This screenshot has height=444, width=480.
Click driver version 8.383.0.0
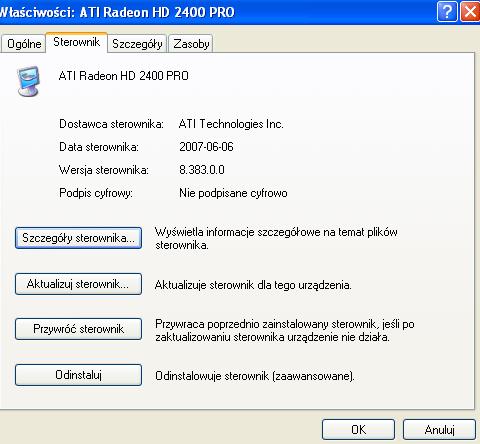[202, 170]
